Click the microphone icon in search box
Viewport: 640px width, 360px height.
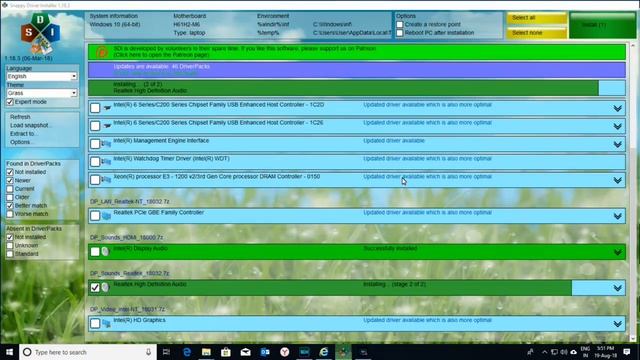[x=148, y=352]
